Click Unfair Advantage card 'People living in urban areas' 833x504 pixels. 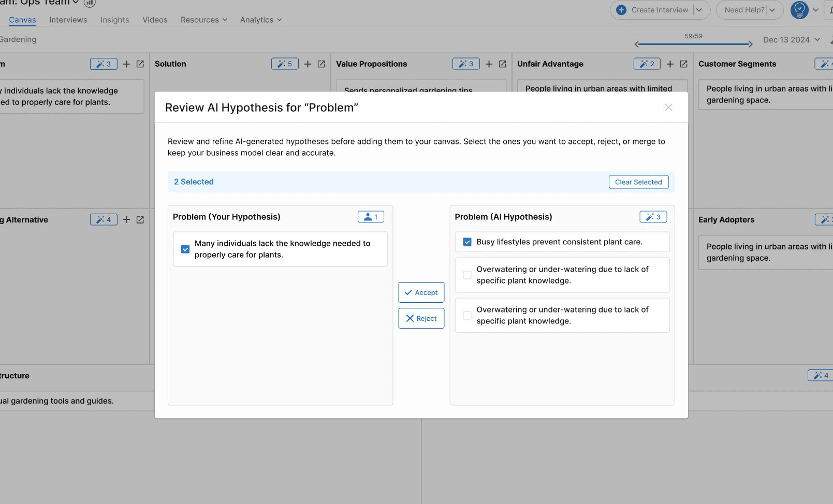[x=603, y=86]
